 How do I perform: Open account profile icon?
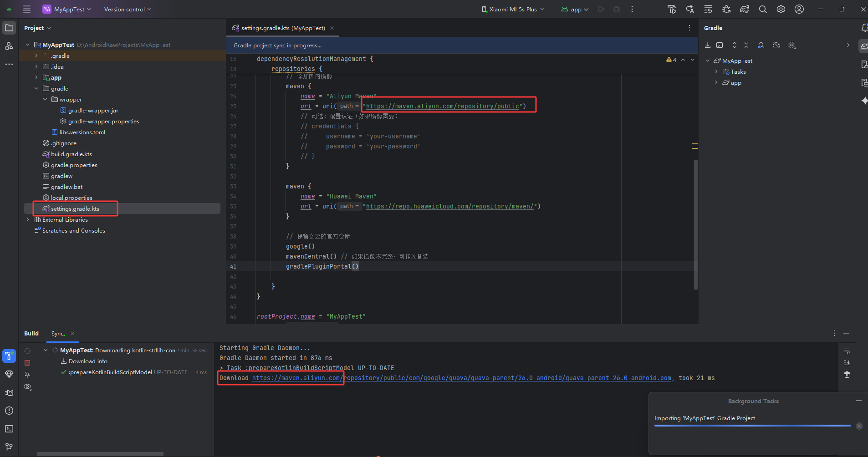(x=799, y=9)
